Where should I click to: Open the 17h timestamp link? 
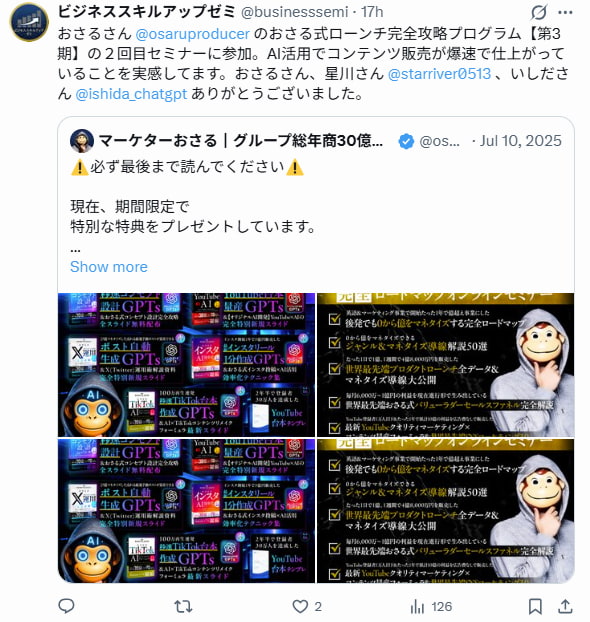(372, 12)
